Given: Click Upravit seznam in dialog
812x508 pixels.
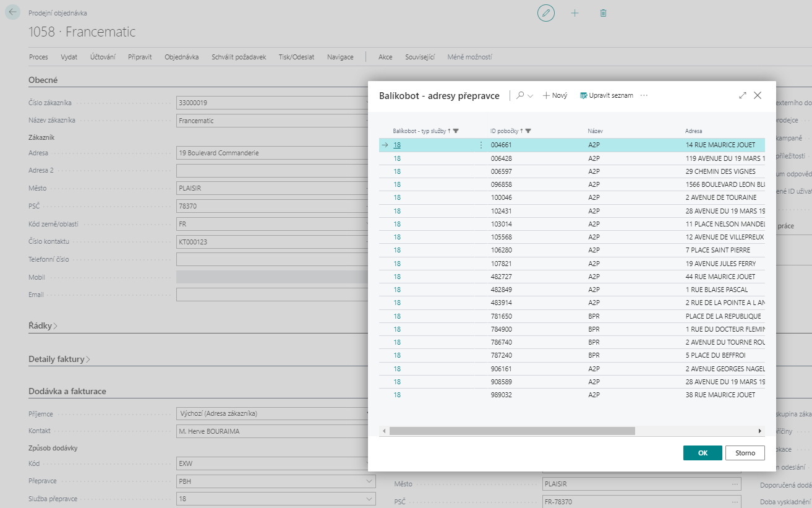Looking at the screenshot, I should point(606,95).
